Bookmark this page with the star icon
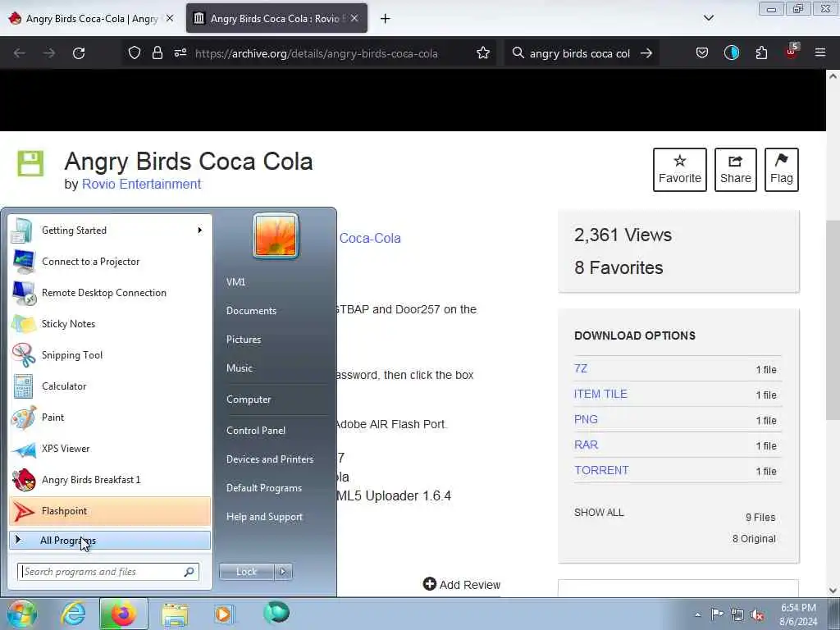The image size is (840, 630). point(482,52)
